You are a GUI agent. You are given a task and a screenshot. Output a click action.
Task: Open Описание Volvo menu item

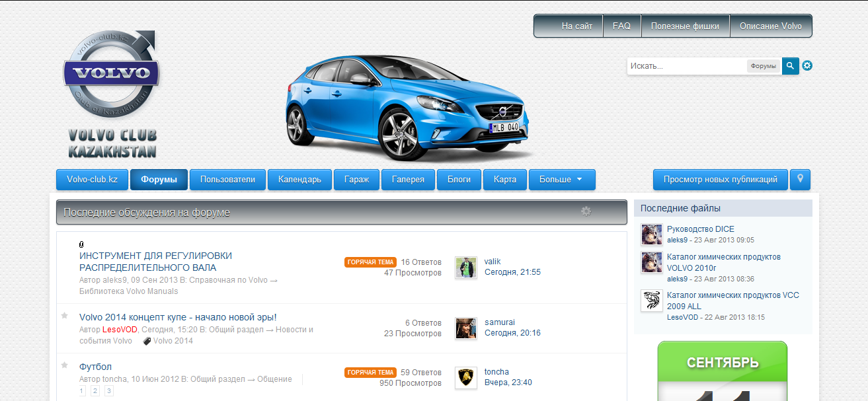(771, 26)
